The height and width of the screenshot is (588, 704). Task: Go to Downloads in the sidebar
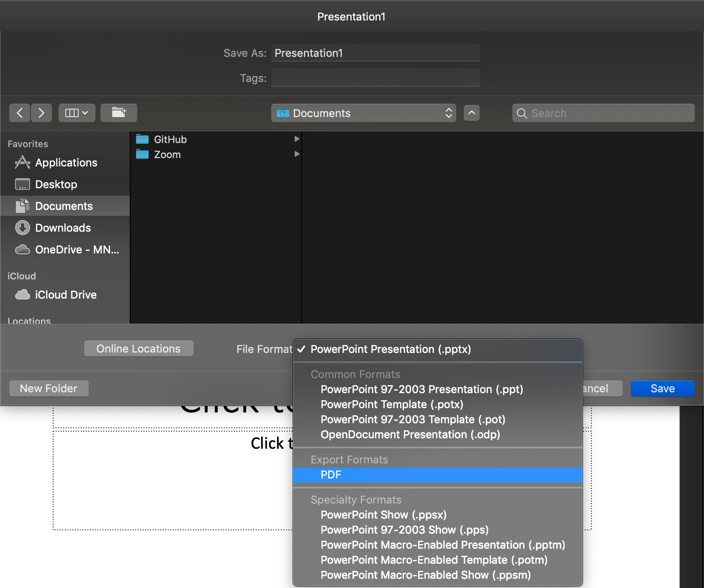pos(63,228)
